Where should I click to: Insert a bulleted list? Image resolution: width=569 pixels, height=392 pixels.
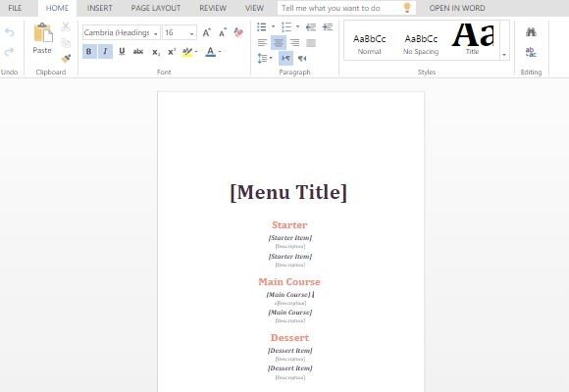(x=262, y=26)
